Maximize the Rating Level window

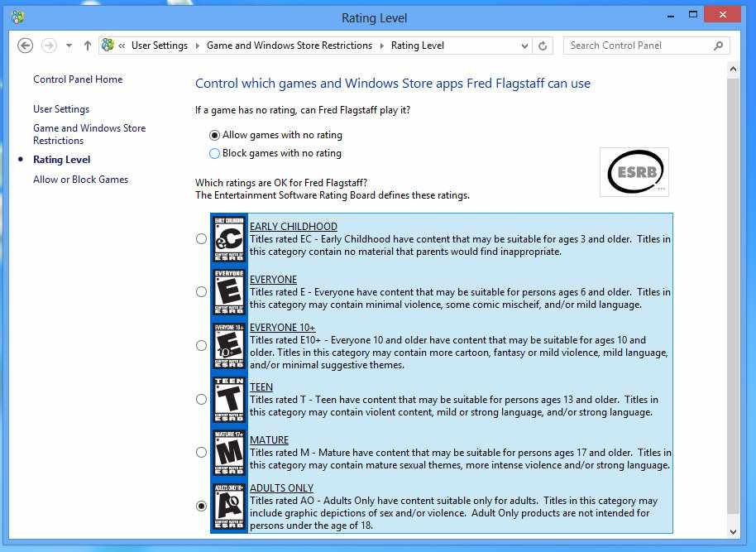tap(693, 15)
